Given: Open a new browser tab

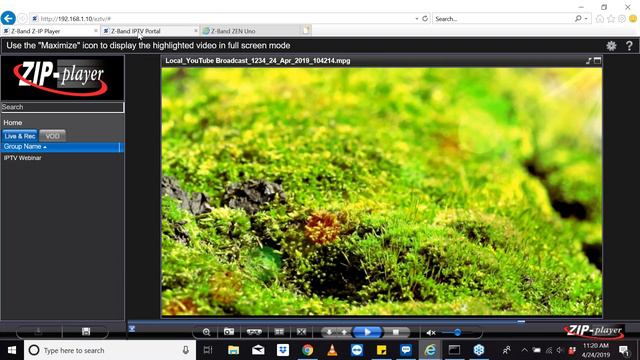Looking at the screenshot, I should pyautogui.click(x=307, y=30).
